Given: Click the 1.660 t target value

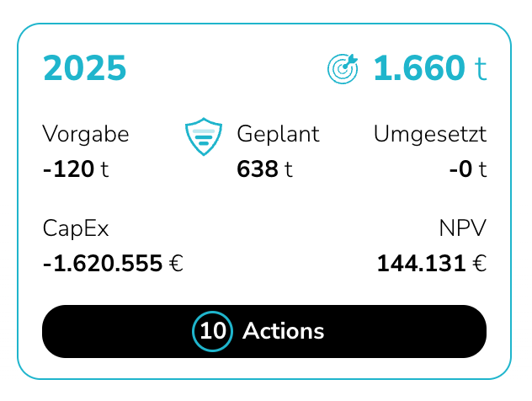Looking at the screenshot, I should tap(430, 68).
